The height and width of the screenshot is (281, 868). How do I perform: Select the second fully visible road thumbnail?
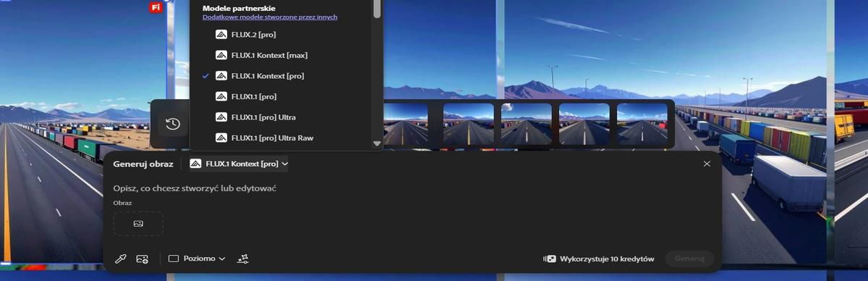(x=526, y=124)
